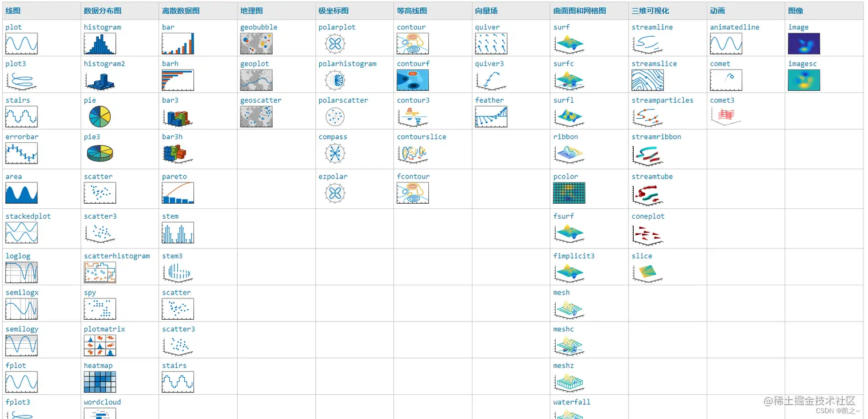This screenshot has height=419, width=868.
Task: Click the surfl thumbnail
Action: (569, 117)
